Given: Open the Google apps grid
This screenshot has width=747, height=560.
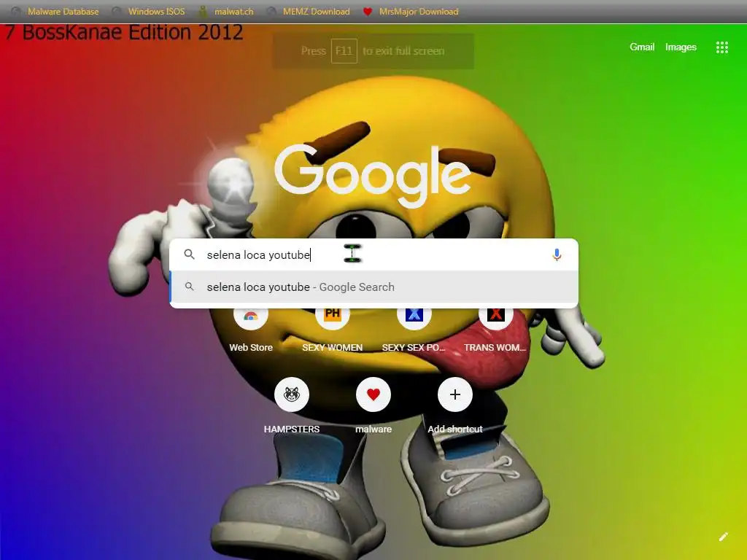Looking at the screenshot, I should pyautogui.click(x=721, y=47).
